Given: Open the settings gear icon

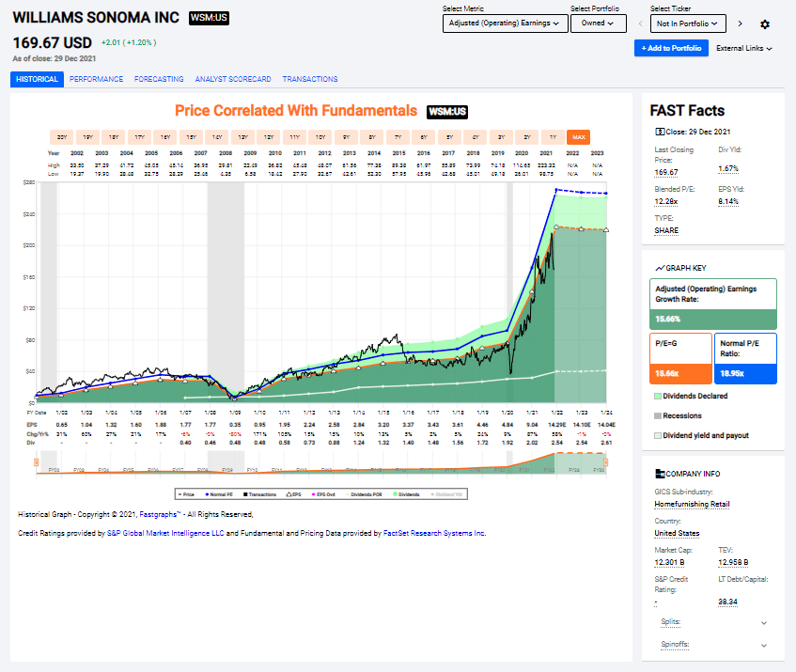Looking at the screenshot, I should point(765,23).
